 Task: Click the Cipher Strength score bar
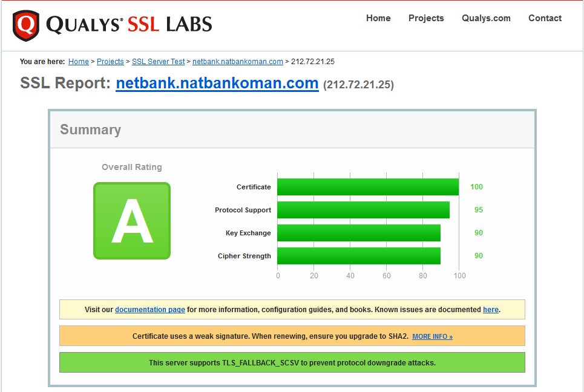[x=359, y=256]
